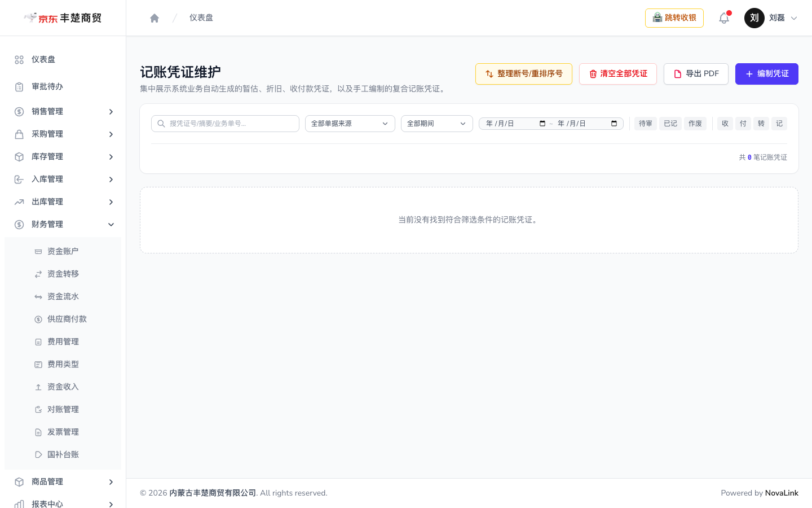Image resolution: width=812 pixels, height=508 pixels.
Task: Click the 资金收入 upload icon
Action: 38,387
